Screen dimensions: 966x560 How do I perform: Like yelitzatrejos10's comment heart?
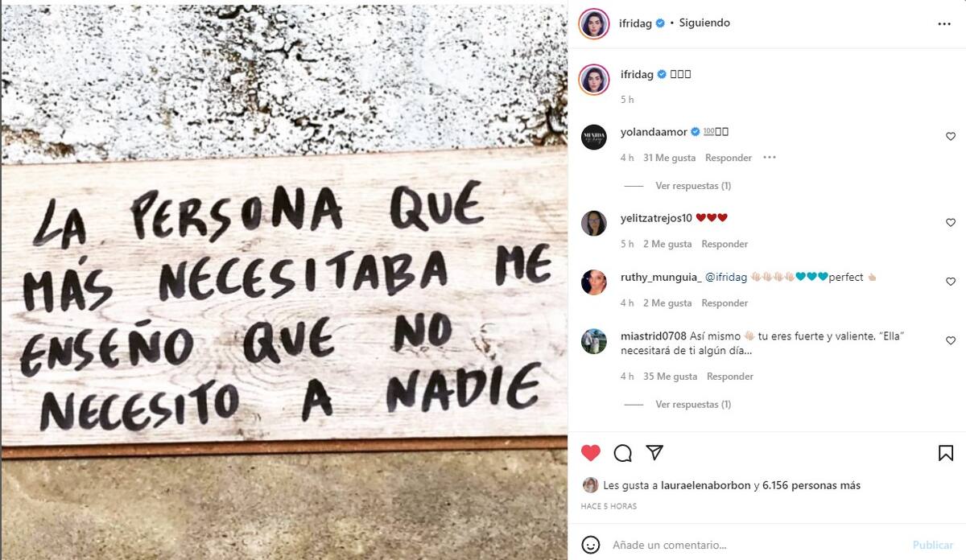(x=951, y=223)
